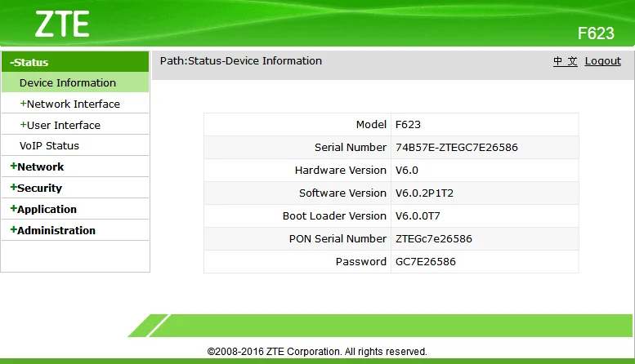
Task: Click the Model label cell
Action: point(297,125)
